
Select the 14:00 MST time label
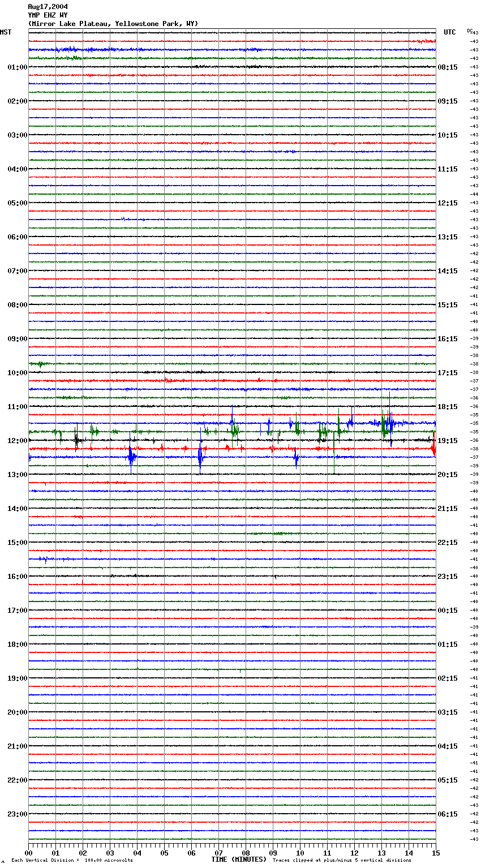point(18,509)
